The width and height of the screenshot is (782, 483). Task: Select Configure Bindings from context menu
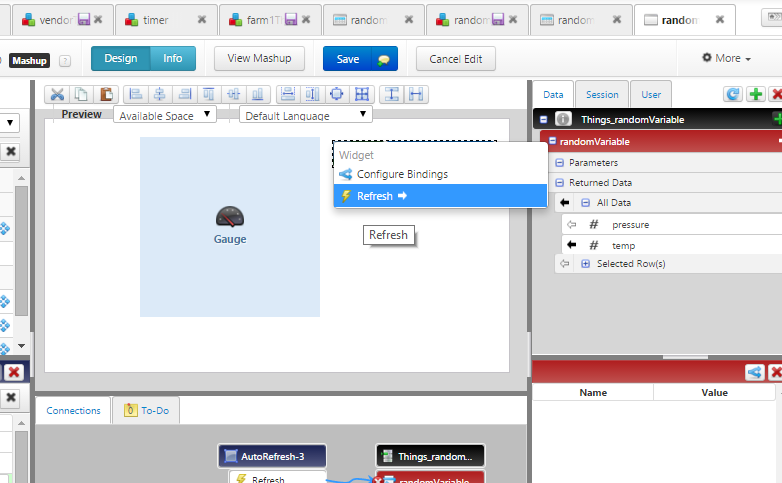pyautogui.click(x=440, y=174)
